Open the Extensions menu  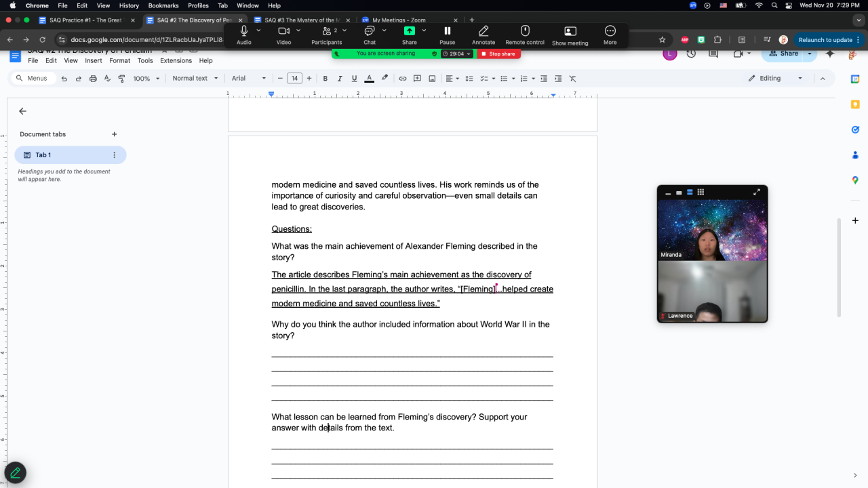click(x=176, y=60)
